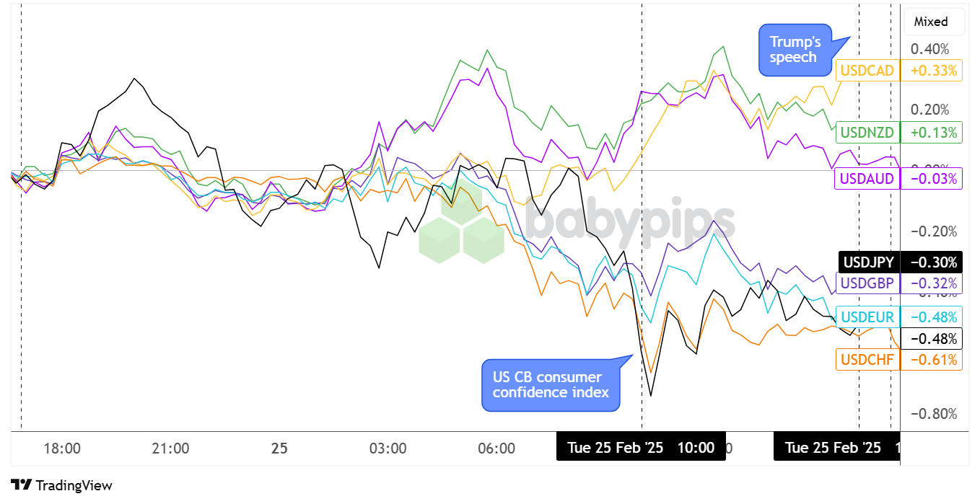Select the black USDJPY series label
Viewport: 980px width, 504px height.
[x=868, y=262]
